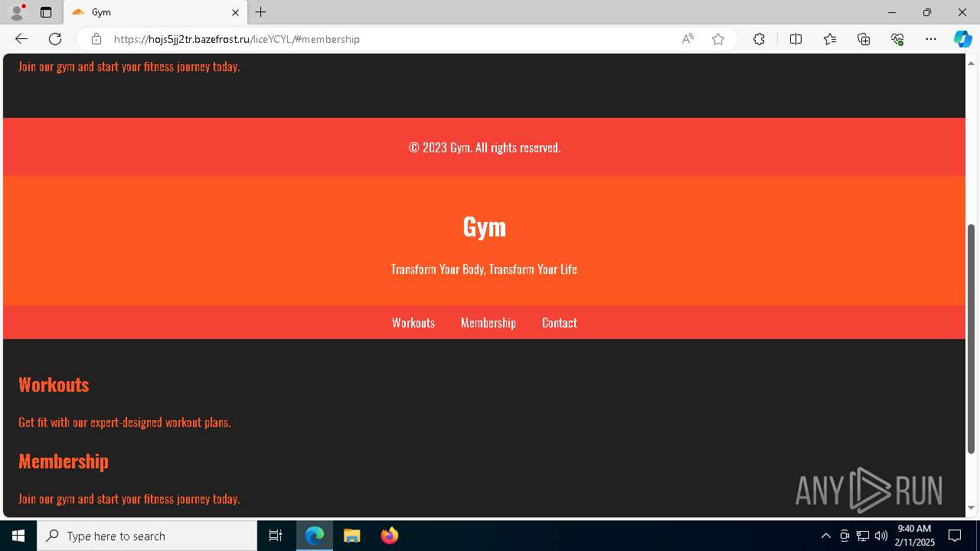980x551 pixels.
Task: Open network status tray icon
Action: click(x=863, y=536)
